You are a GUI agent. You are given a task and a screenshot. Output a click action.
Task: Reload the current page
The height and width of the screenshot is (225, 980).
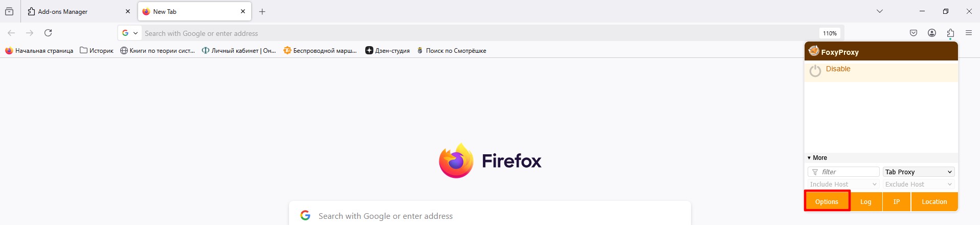[x=48, y=33]
